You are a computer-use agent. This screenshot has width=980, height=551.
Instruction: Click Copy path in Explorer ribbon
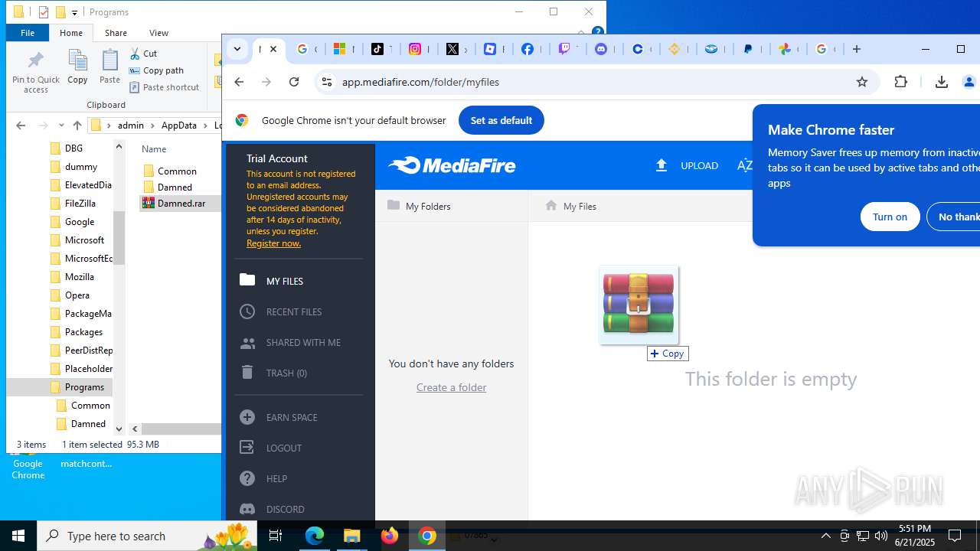click(x=157, y=70)
